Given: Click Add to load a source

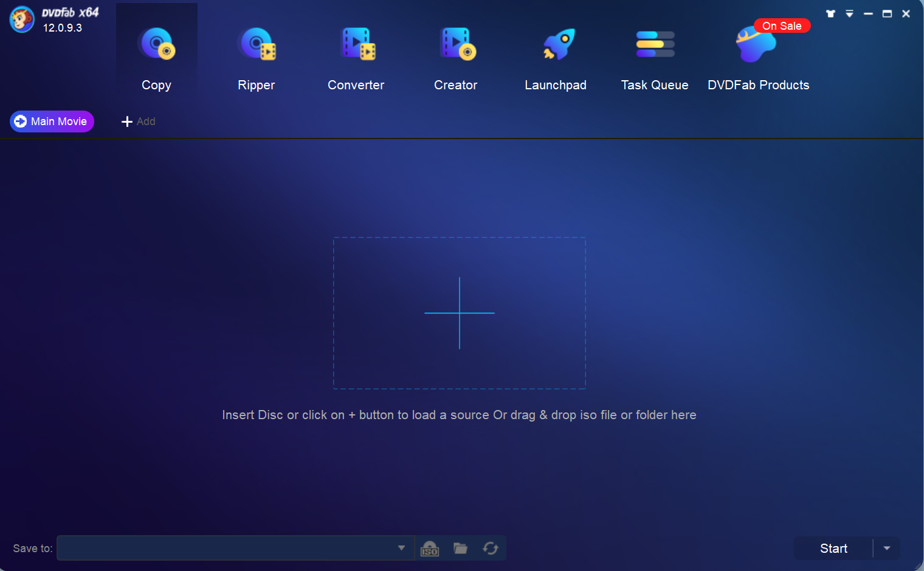Looking at the screenshot, I should [x=139, y=121].
